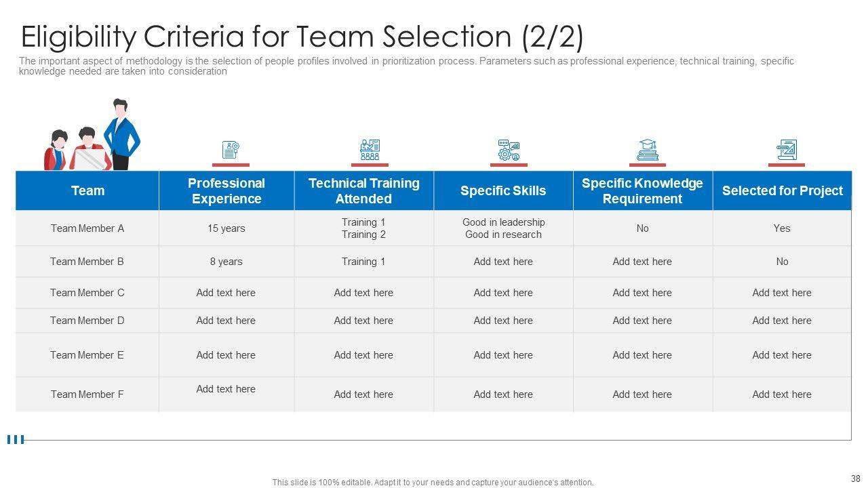Viewport: 868px width, 488px height.
Task: Click the team people illustration
Action: click(92, 136)
